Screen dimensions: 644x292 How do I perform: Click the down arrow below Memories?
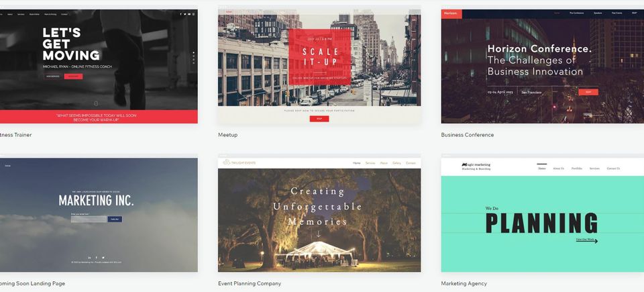tap(318, 234)
